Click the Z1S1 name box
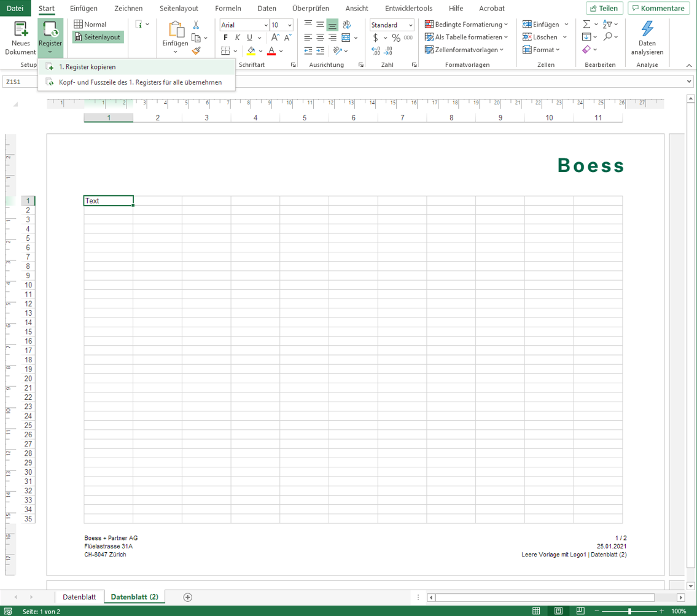This screenshot has width=697, height=616. 20,82
